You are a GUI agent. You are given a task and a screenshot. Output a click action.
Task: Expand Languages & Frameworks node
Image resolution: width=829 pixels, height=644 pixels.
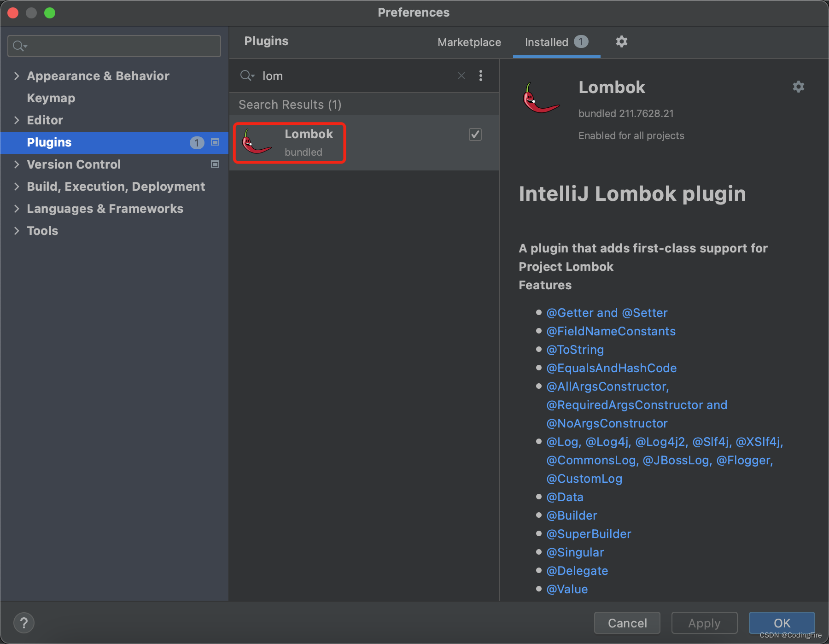[17, 209]
